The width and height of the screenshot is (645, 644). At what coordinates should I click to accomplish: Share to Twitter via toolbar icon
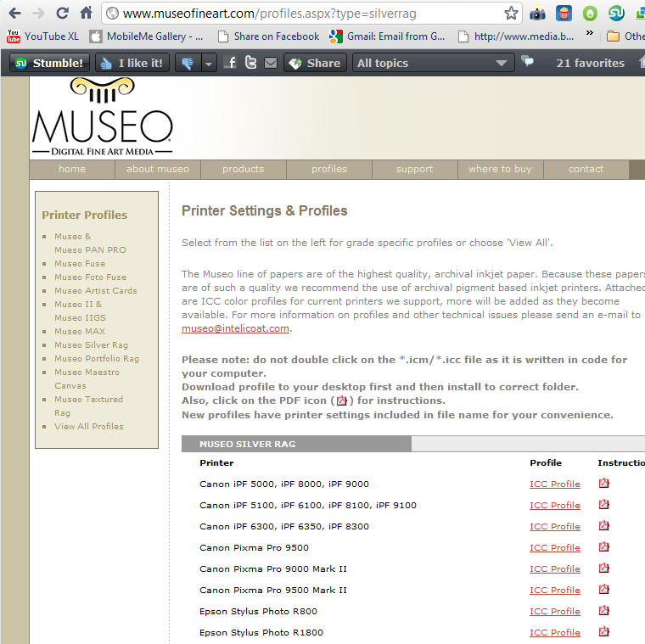point(250,63)
